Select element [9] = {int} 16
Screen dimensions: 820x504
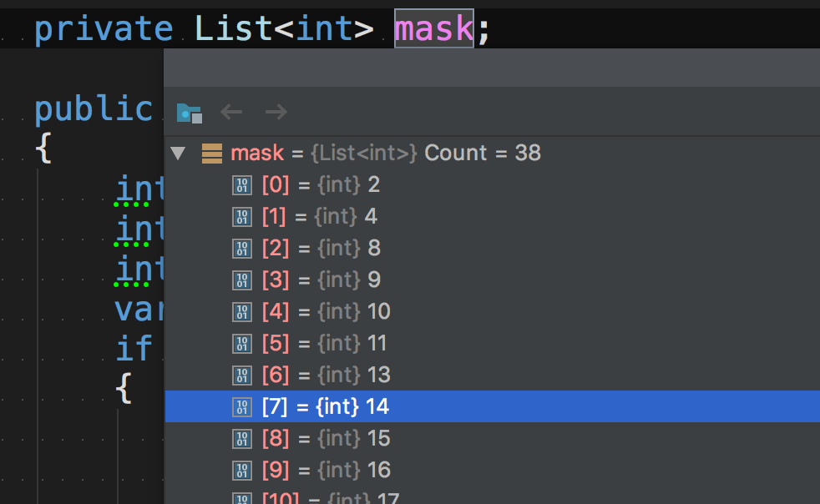point(492,470)
